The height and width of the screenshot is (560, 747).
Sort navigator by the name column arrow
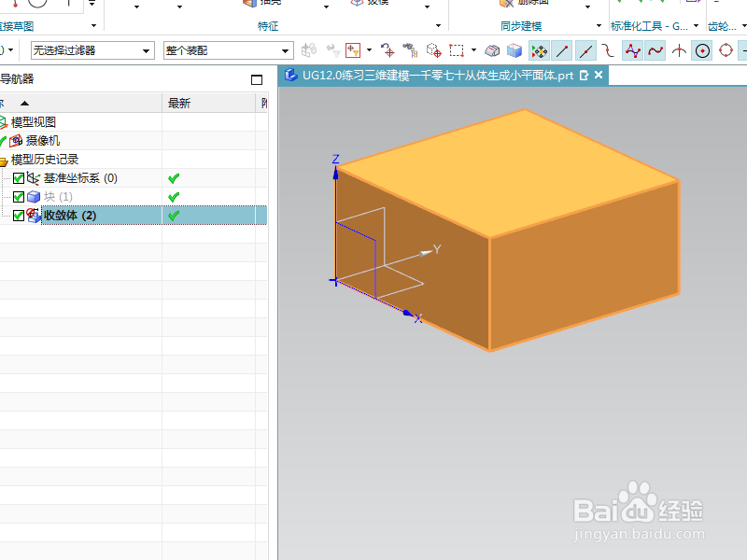point(25,103)
